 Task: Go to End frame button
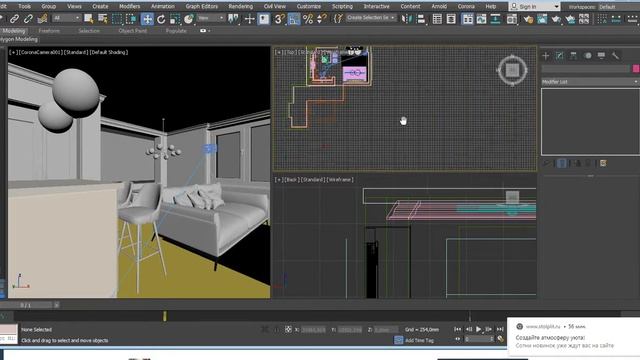(500, 329)
